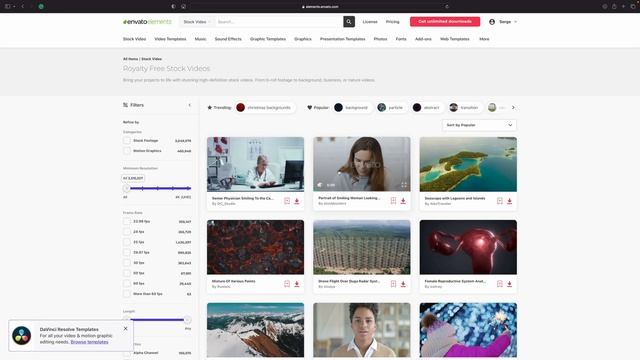Open the Sound Effects nav tab
The width and height of the screenshot is (640, 360).
(228, 39)
